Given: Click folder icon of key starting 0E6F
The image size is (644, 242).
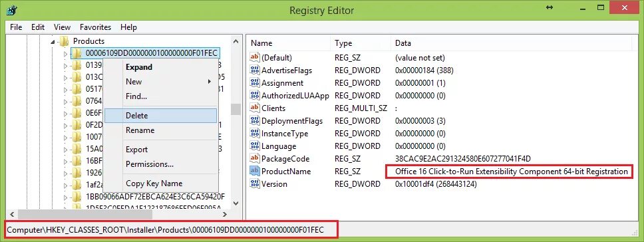Looking at the screenshot, I should [77, 113].
